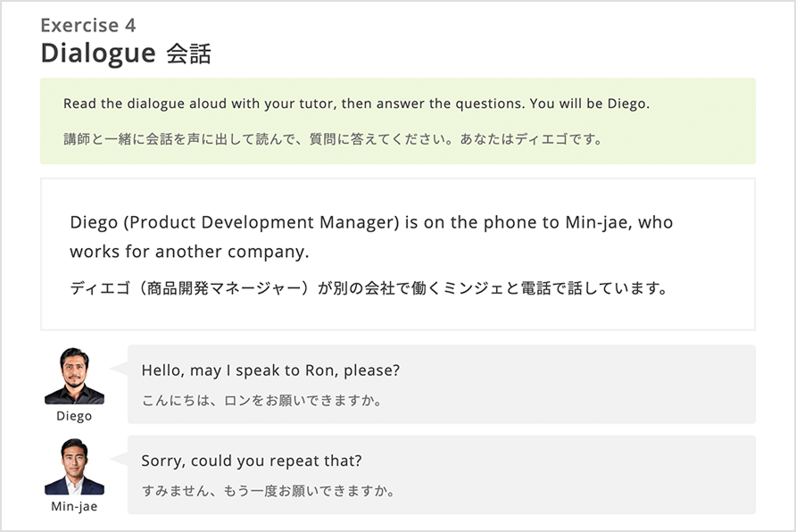Click Japanese line こんにちは、ロンをお願いできますか
Viewport: 796px width, 532px height.
[x=262, y=401]
